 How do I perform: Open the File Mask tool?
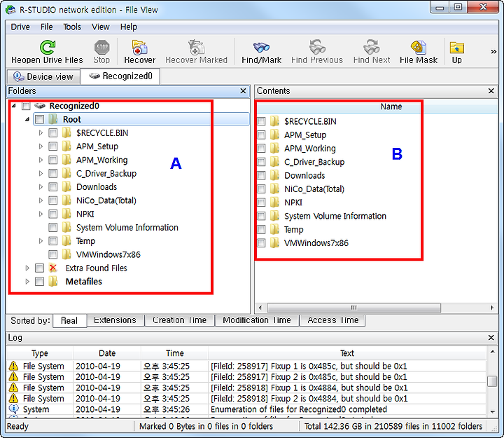(419, 48)
